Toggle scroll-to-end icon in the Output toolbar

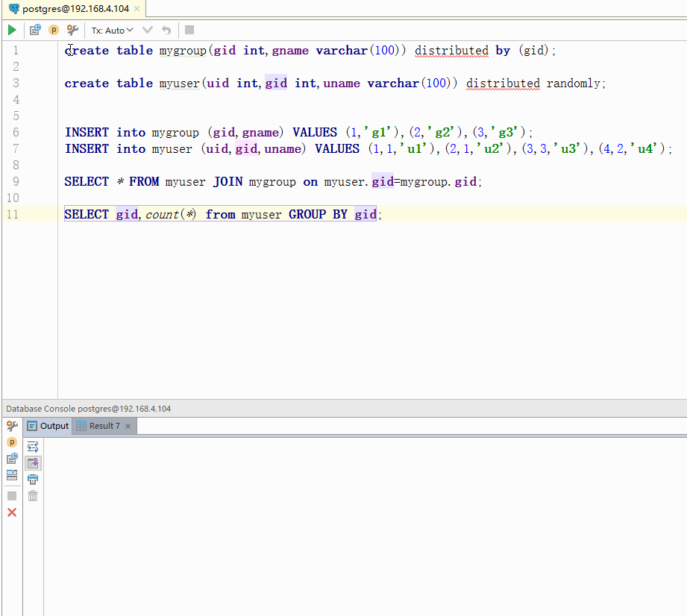[33, 463]
